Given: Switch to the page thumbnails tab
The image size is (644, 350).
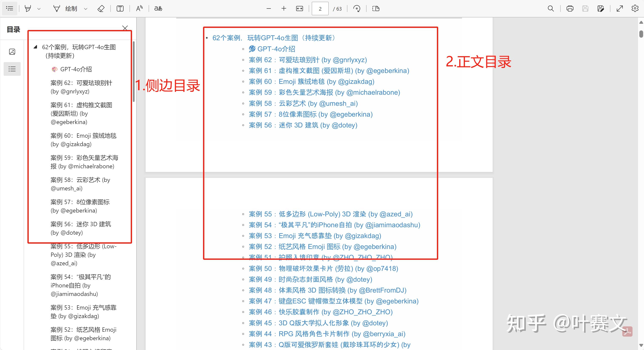Looking at the screenshot, I should tap(12, 52).
